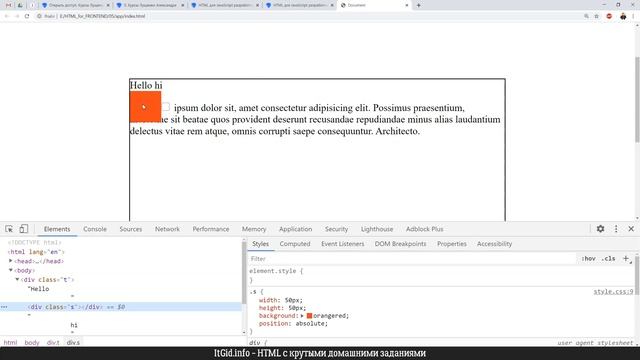Open the DOM Breakpoints sub-tab
The image size is (640, 360).
click(400, 244)
